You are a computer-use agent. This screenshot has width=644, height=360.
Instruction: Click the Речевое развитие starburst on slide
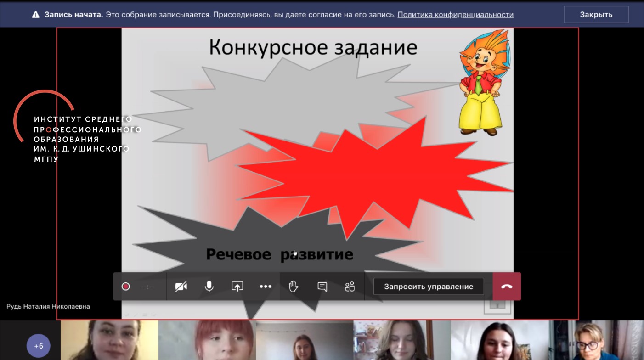(x=279, y=253)
